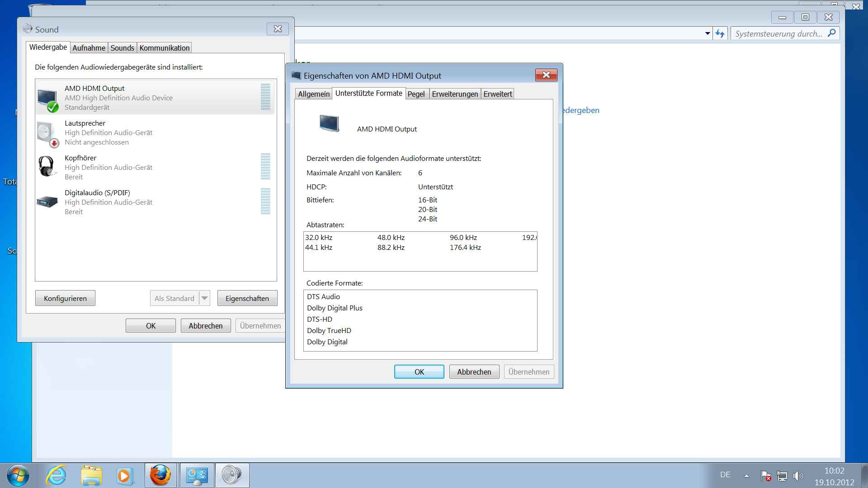Image resolution: width=868 pixels, height=488 pixels.
Task: Open the Action Center flag icon
Action: click(x=766, y=475)
